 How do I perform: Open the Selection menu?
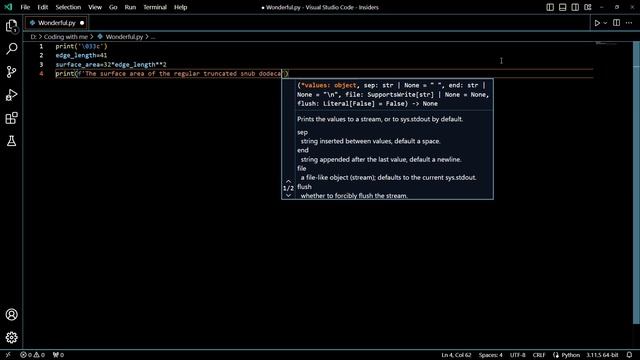(x=68, y=7)
